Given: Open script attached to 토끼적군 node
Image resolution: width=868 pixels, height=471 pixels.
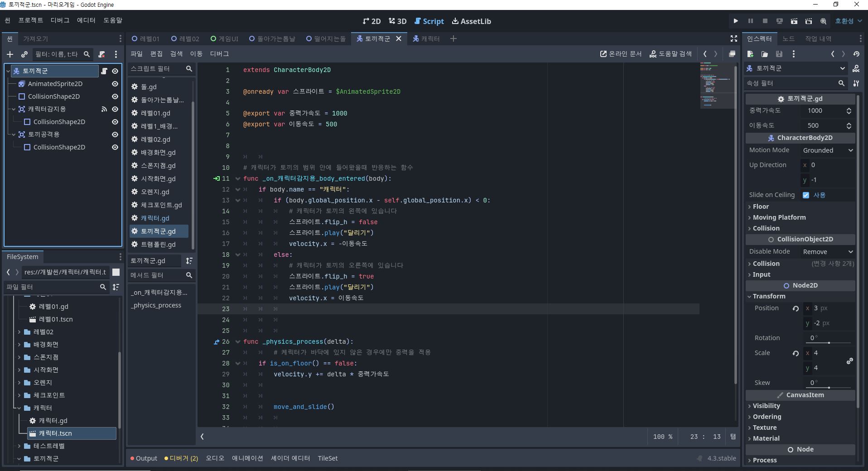Looking at the screenshot, I should coord(104,71).
